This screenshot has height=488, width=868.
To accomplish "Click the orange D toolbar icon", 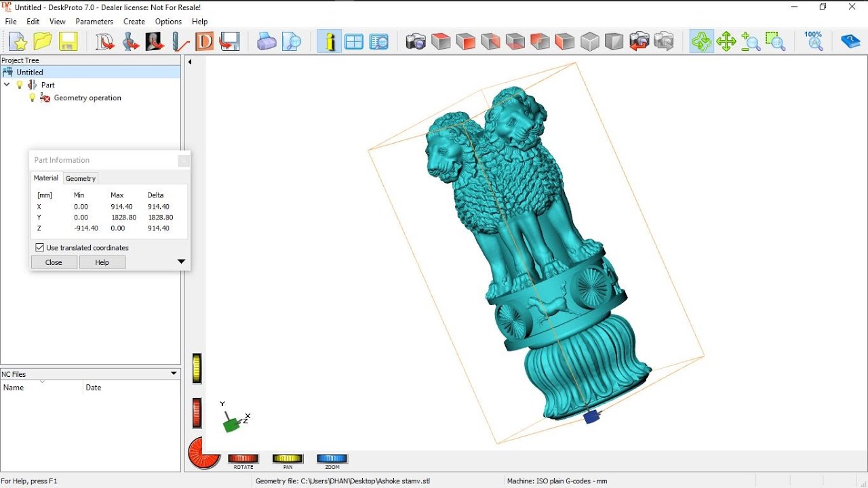I will click(x=204, y=42).
